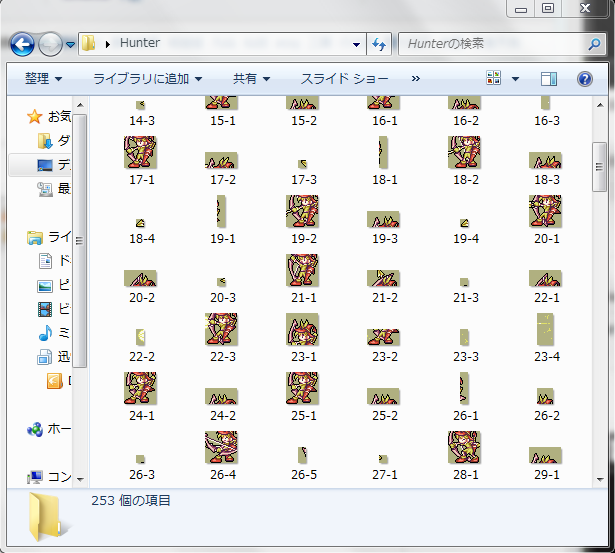Open Homegroup in sidebar

[x=49, y=429]
